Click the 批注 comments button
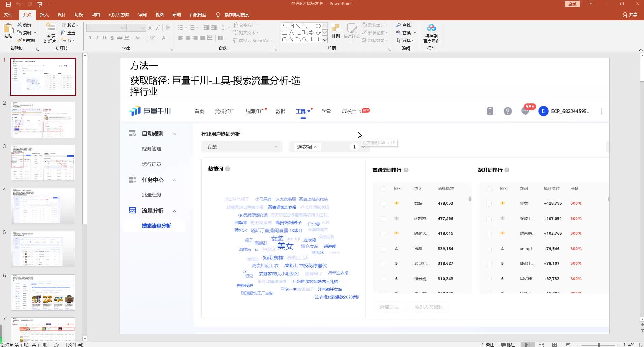644x347 pixels. click(x=508, y=345)
